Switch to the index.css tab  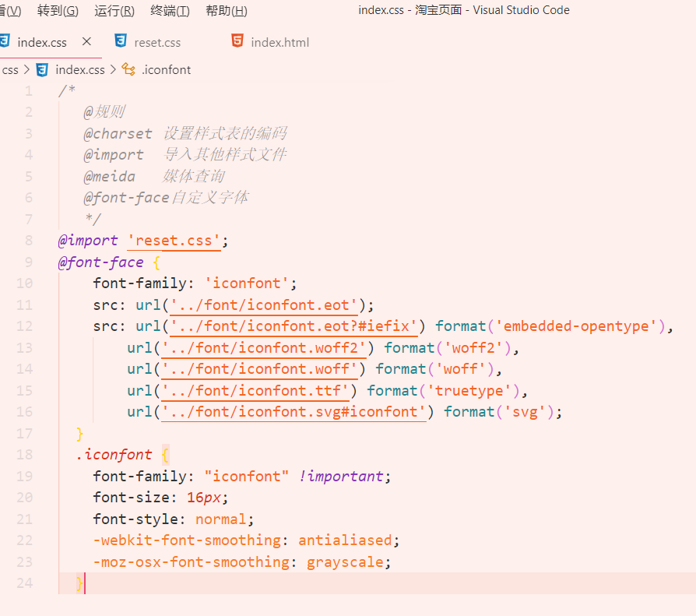click(42, 43)
